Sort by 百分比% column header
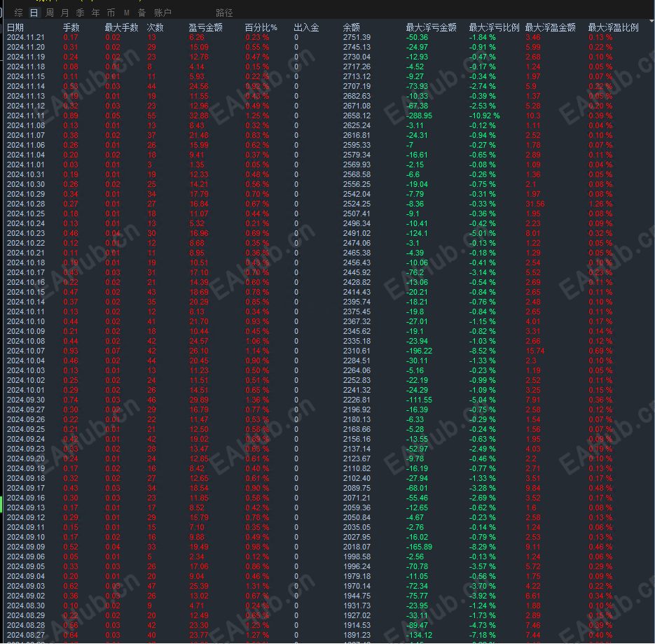 tap(261, 28)
